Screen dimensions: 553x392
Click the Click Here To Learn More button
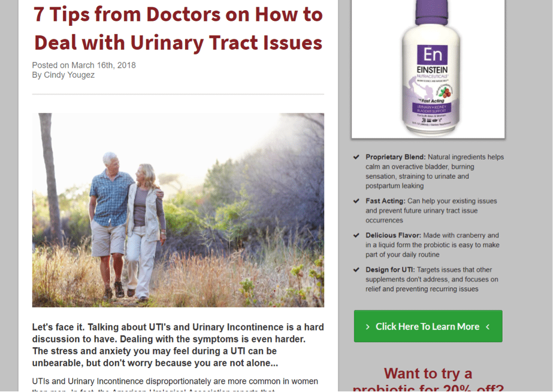tap(428, 326)
